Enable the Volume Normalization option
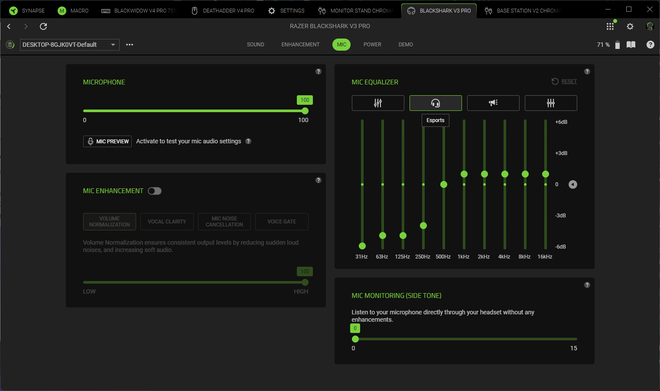Viewport: 660px width, 391px height. coord(109,222)
